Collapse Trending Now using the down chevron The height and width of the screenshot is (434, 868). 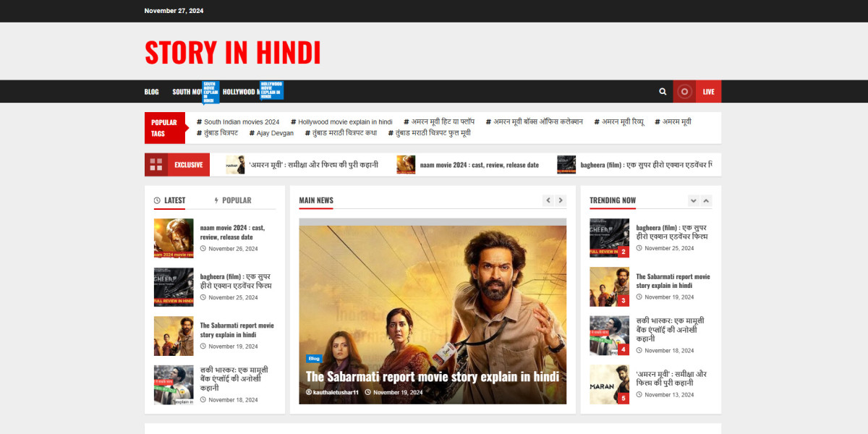[694, 200]
